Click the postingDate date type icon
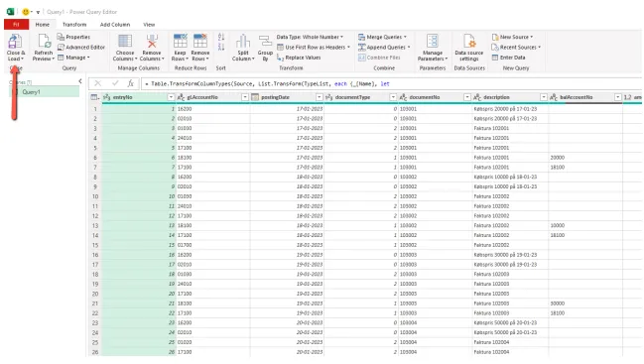644x364 pixels. click(x=255, y=97)
